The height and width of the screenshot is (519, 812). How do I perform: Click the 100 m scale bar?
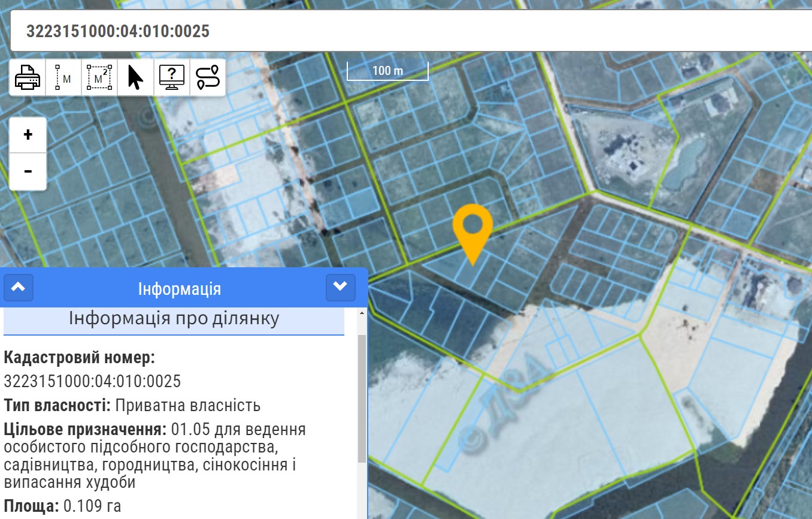(387, 71)
